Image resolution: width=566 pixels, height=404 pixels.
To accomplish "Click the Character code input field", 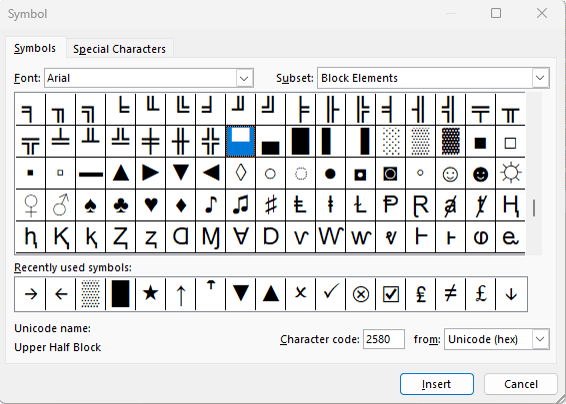I will pos(384,339).
